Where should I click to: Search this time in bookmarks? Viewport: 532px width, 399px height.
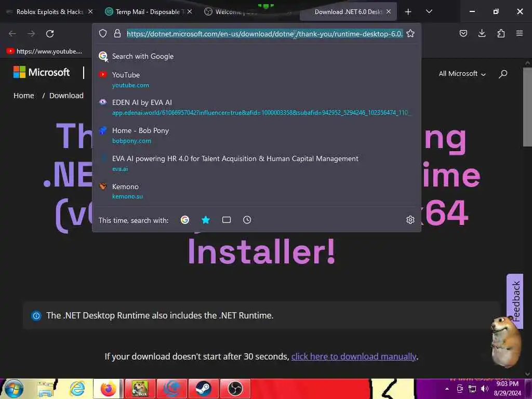[206, 220]
